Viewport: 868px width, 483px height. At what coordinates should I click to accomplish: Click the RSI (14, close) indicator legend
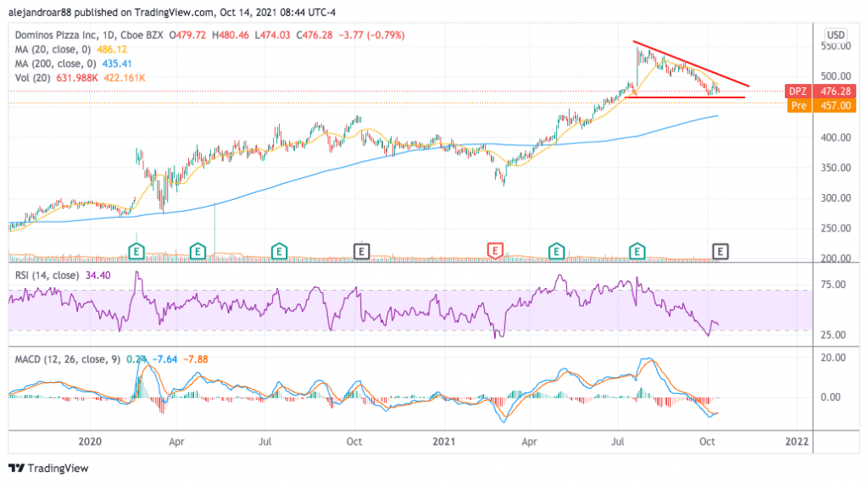pyautogui.click(x=47, y=275)
